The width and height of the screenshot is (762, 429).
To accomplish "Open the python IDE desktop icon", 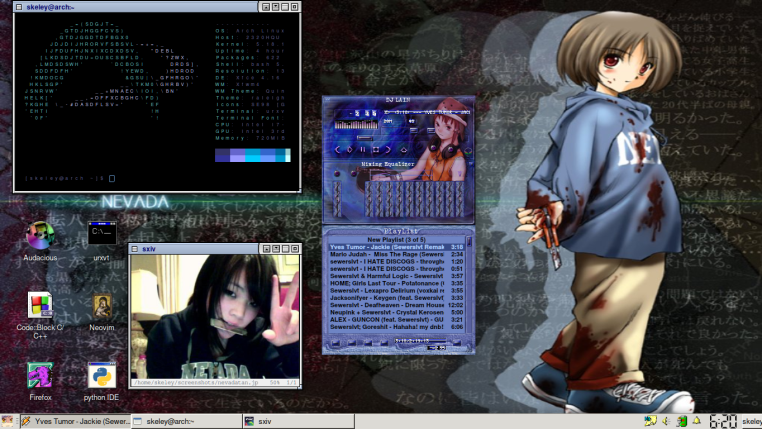I will 102,375.
